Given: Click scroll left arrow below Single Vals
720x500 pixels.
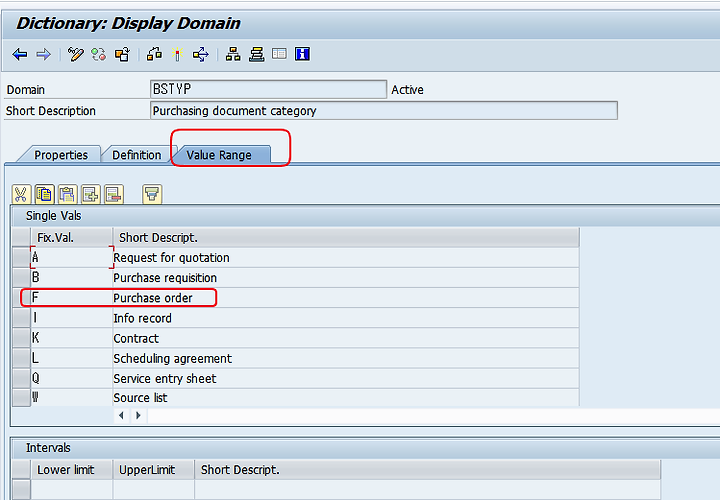Looking at the screenshot, I should tap(121, 416).
